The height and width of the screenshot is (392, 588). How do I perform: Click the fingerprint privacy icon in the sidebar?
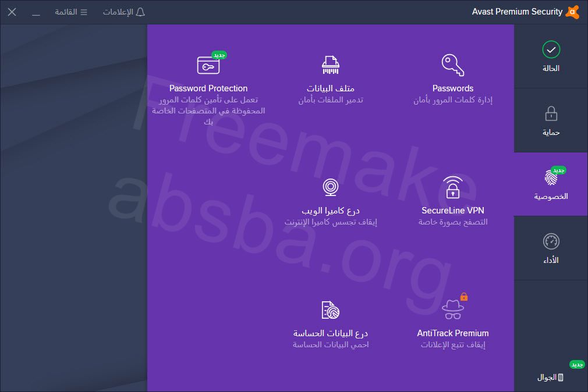pos(551,177)
